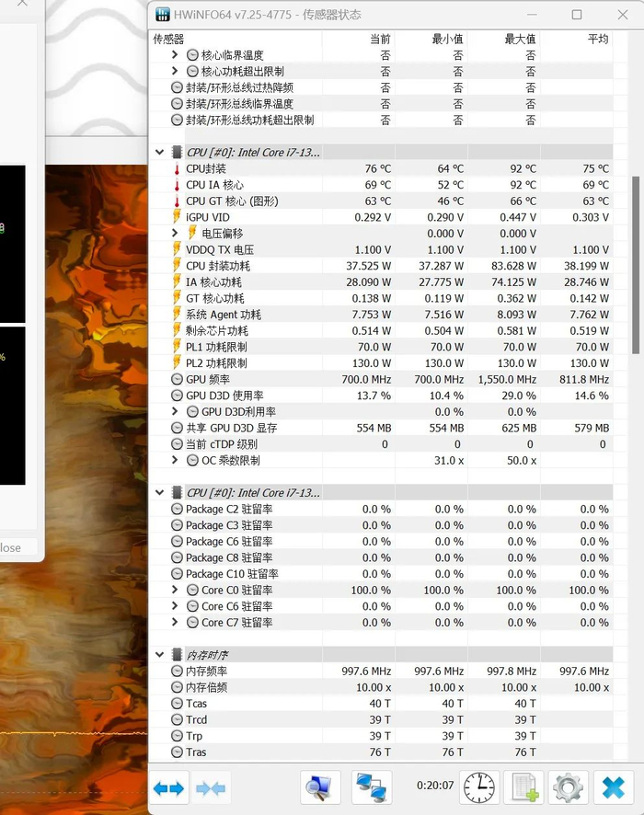Expand the GPU D3D利用率 row

175,411
